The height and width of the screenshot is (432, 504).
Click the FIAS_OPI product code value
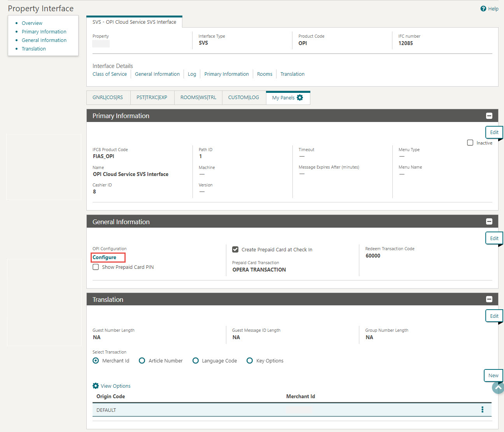tap(103, 156)
